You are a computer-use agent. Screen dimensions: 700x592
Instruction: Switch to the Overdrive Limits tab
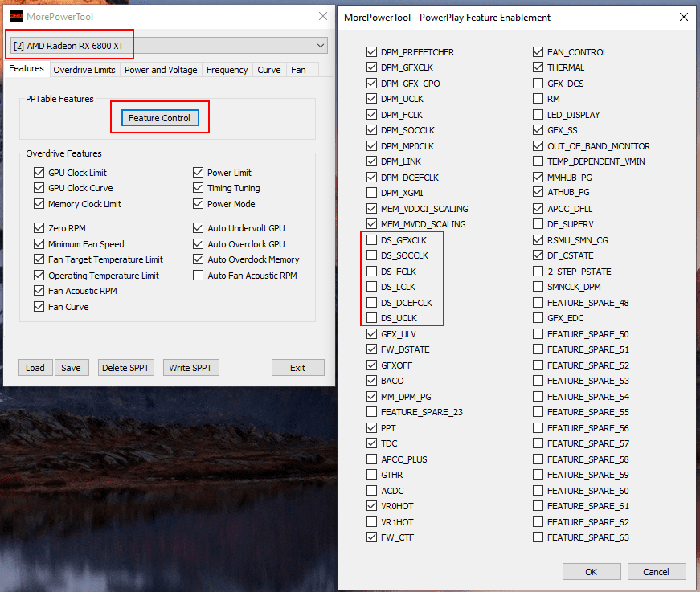tap(84, 70)
